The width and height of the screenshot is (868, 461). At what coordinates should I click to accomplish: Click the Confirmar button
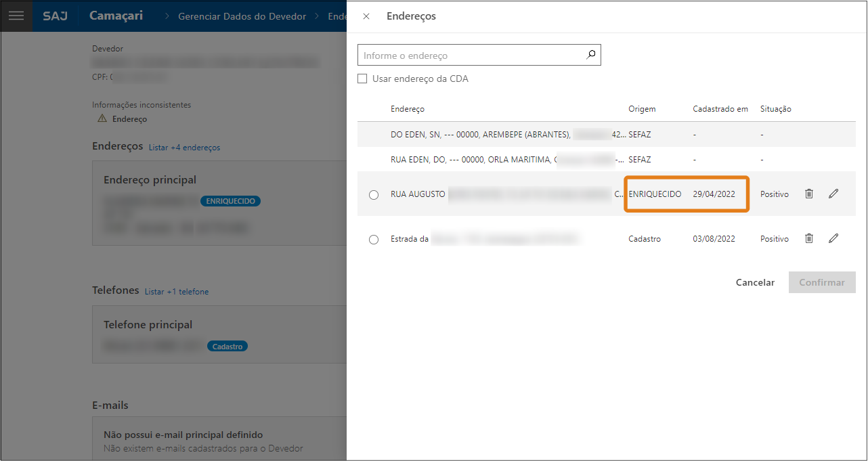point(822,282)
